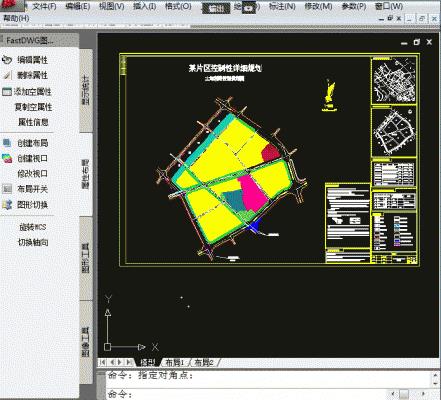
Task: Jump to last layout tab arrow
Action: [129, 362]
